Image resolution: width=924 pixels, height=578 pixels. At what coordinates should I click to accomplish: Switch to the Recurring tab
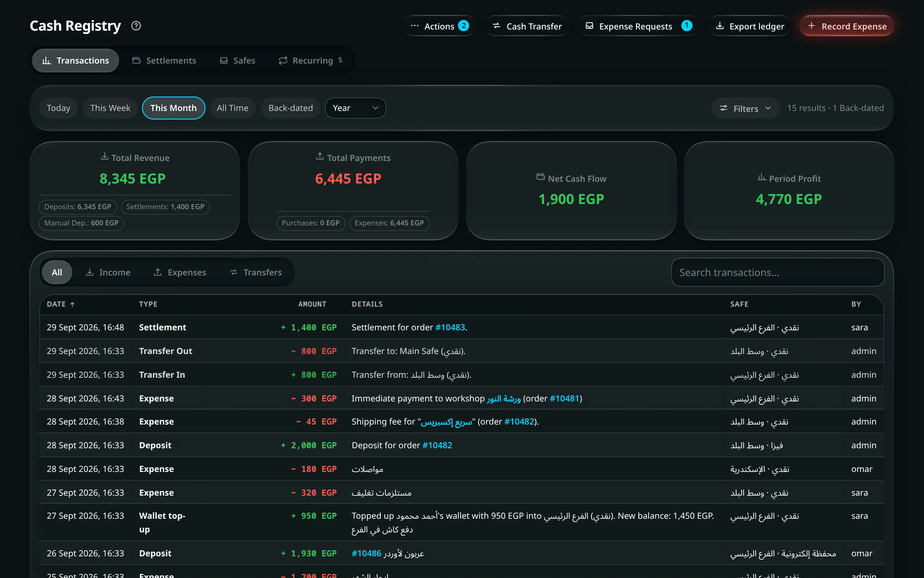tap(310, 60)
